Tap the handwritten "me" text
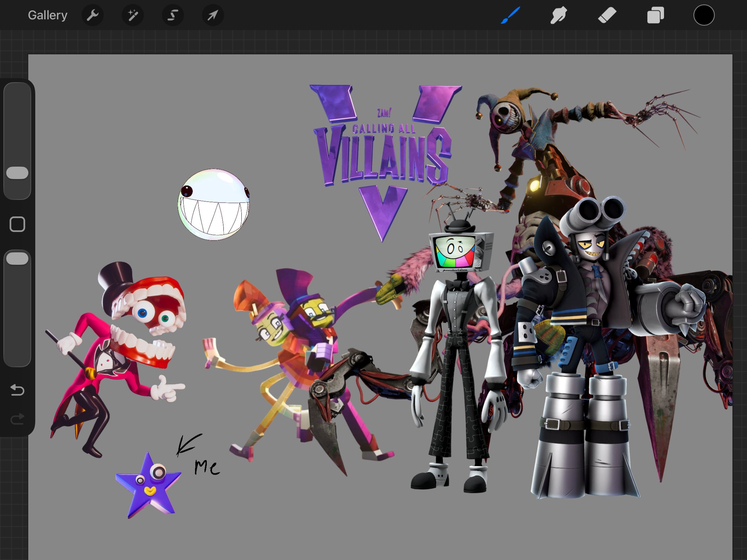The height and width of the screenshot is (560, 747). [x=207, y=467]
